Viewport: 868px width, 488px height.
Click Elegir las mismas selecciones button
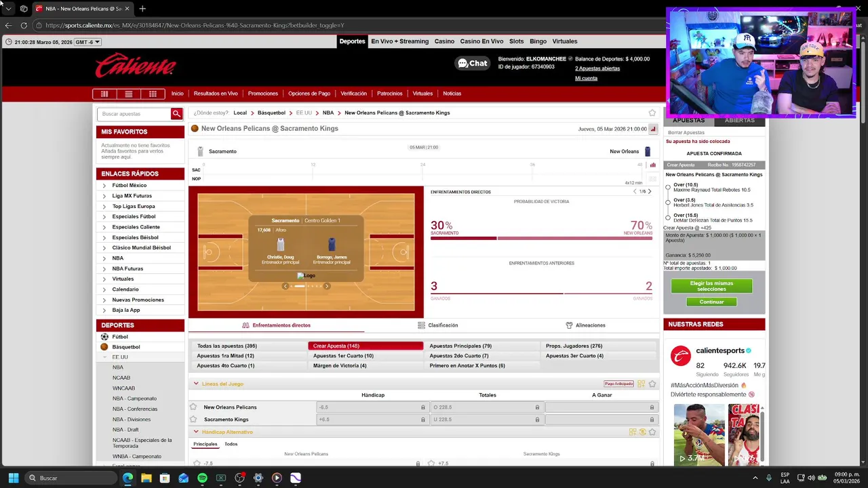tap(711, 286)
